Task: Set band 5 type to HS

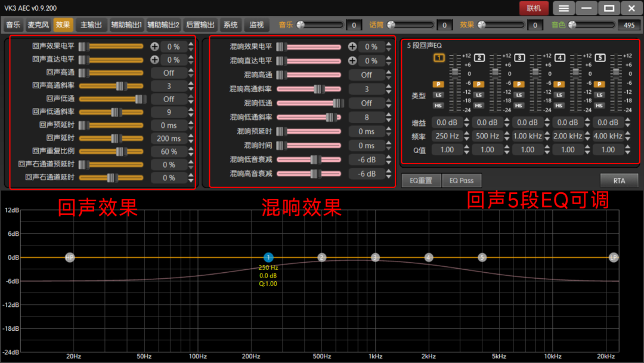Action: click(599, 106)
